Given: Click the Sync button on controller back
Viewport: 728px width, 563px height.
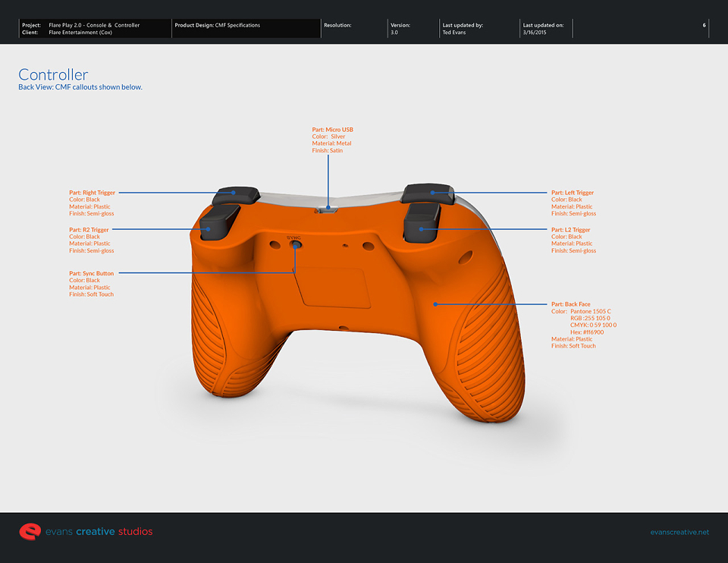Looking at the screenshot, I should pos(296,244).
